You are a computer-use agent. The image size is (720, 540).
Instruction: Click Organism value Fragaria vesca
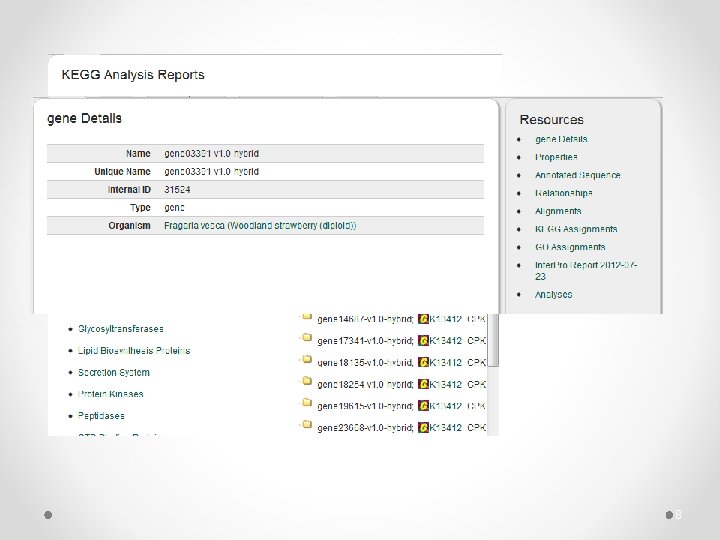260,225
